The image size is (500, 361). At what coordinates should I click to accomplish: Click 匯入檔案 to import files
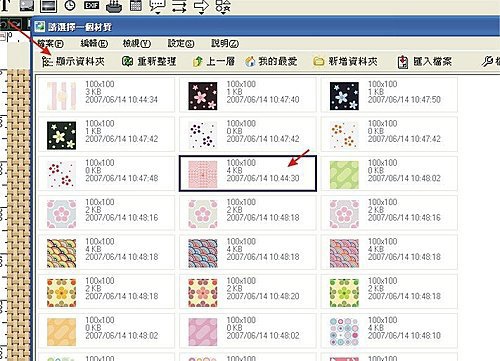425,61
